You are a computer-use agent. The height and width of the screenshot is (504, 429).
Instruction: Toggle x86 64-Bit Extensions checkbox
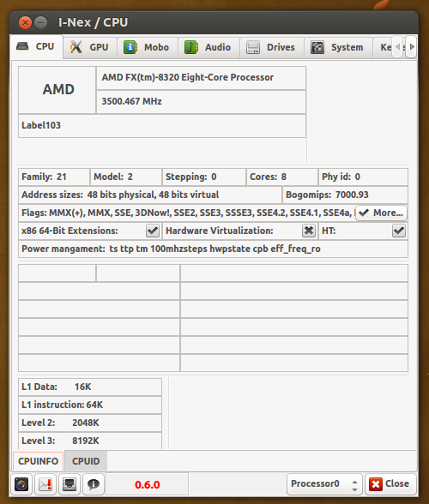click(x=153, y=231)
